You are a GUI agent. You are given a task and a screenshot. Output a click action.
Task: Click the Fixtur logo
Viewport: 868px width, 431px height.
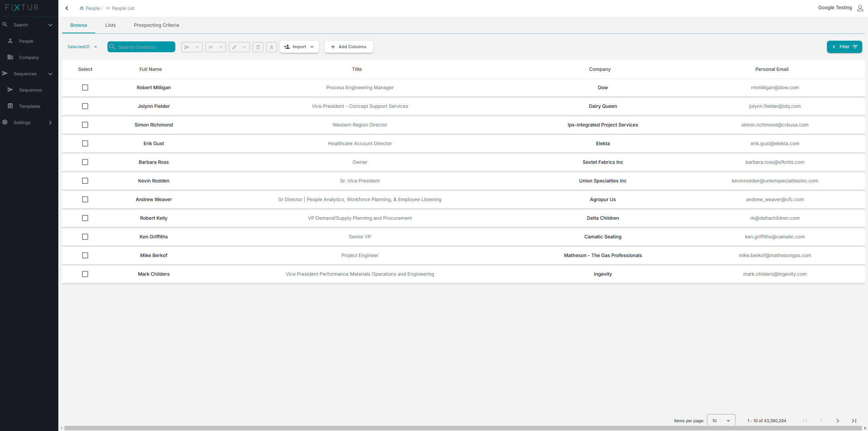click(22, 7)
